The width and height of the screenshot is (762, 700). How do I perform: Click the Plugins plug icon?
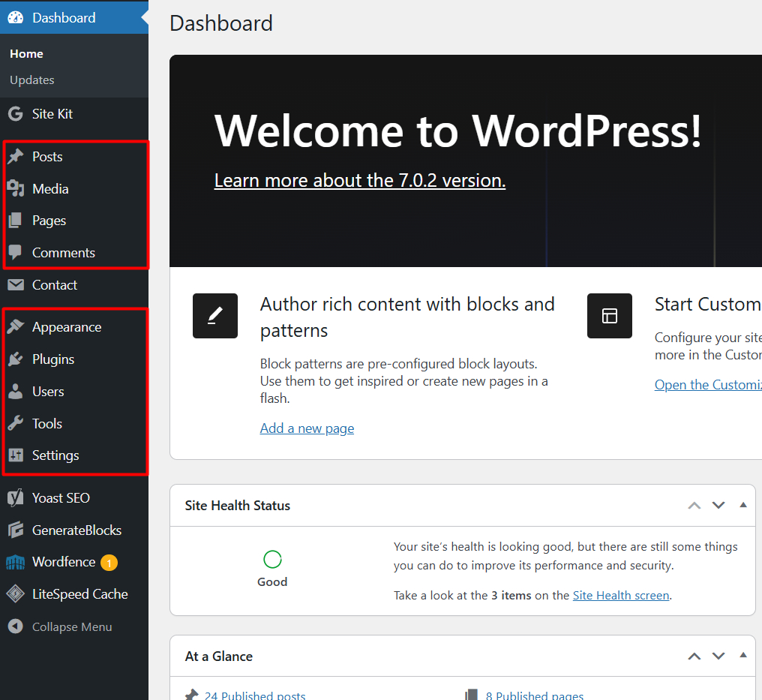tap(16, 359)
